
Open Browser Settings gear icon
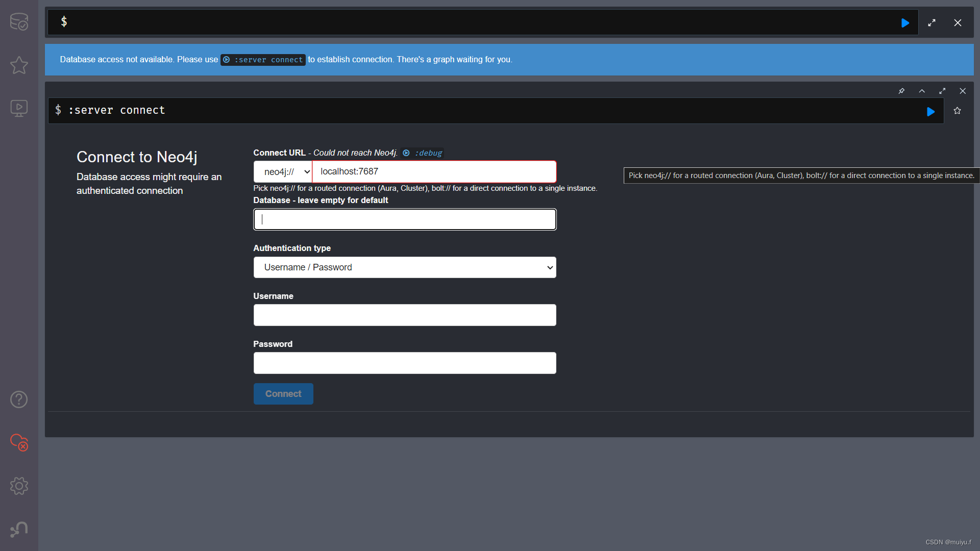pos(19,486)
